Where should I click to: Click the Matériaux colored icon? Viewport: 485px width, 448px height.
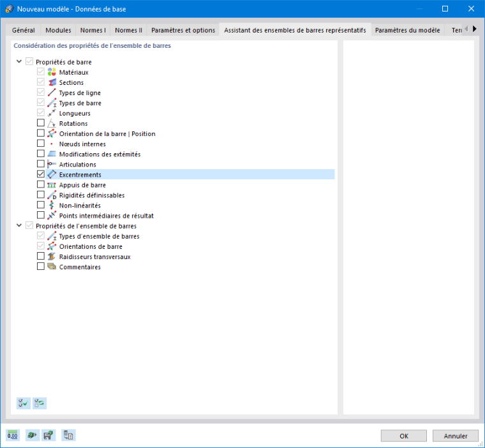(x=52, y=72)
